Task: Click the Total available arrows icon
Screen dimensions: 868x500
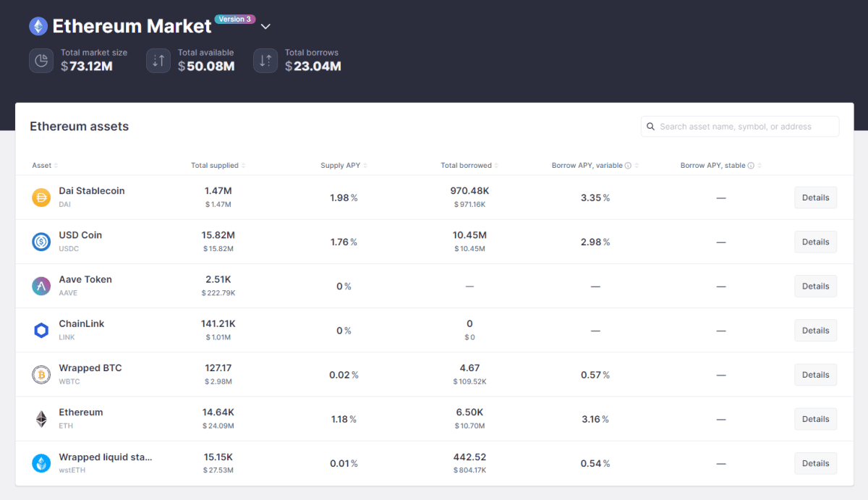Action: tap(158, 60)
